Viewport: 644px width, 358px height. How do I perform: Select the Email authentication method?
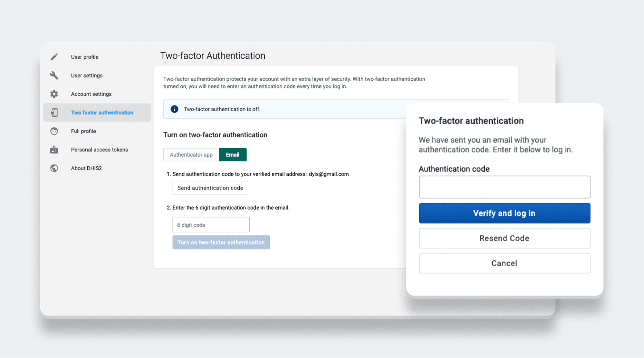point(232,155)
